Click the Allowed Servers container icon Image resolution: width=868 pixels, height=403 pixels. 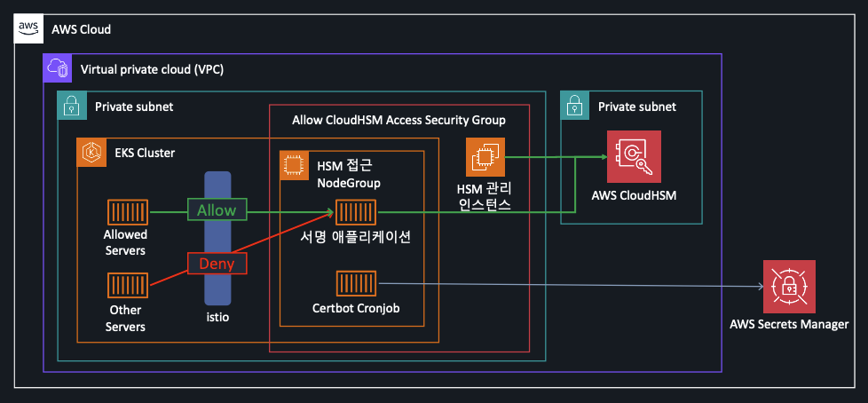pos(127,212)
